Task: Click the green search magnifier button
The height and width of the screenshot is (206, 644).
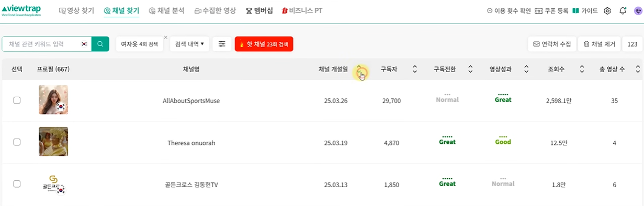Action: click(100, 44)
